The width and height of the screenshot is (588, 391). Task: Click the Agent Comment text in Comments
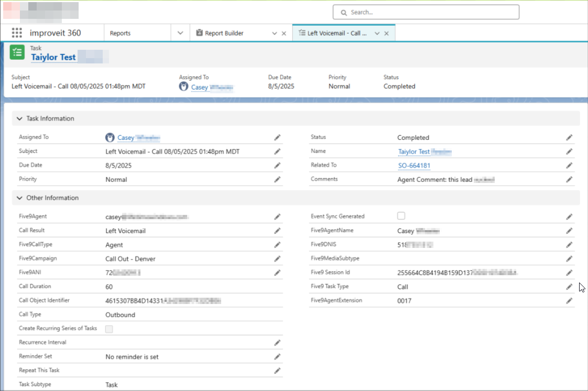[434, 180]
